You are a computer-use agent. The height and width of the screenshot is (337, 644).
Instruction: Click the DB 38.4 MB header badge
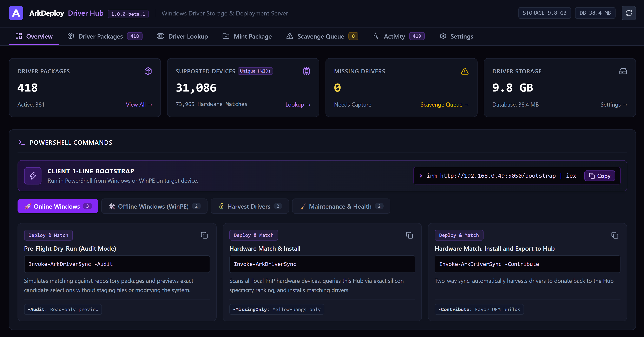[x=595, y=13]
